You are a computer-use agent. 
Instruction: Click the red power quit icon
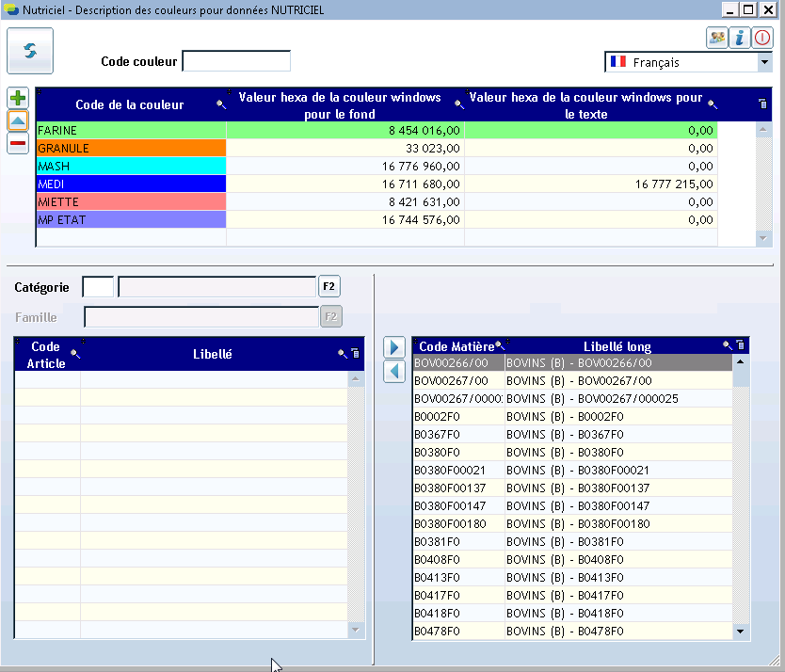point(762,38)
